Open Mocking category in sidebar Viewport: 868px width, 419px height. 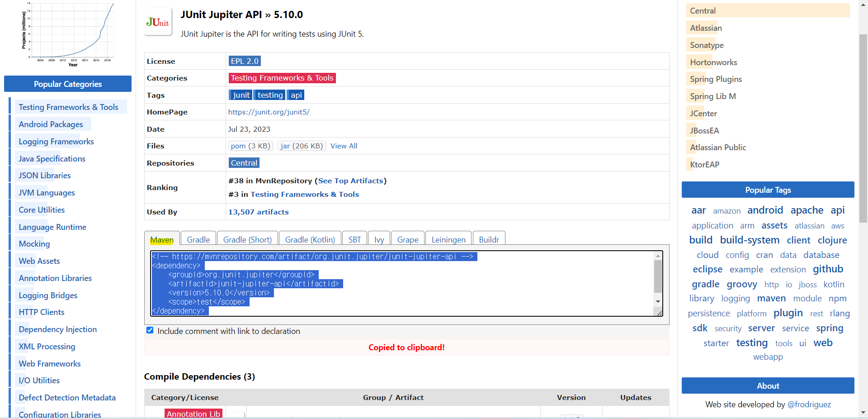(x=34, y=243)
